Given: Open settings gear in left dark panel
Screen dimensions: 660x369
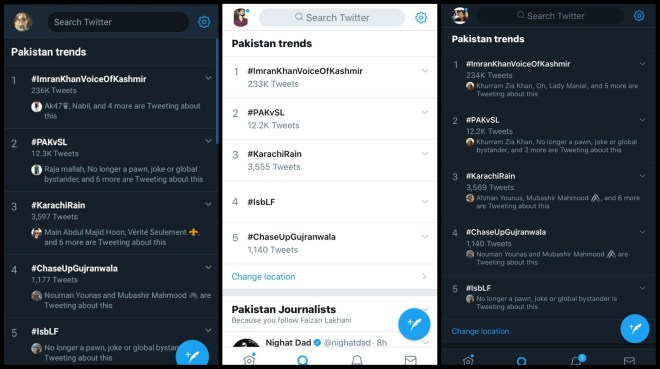Looking at the screenshot, I should [x=204, y=22].
